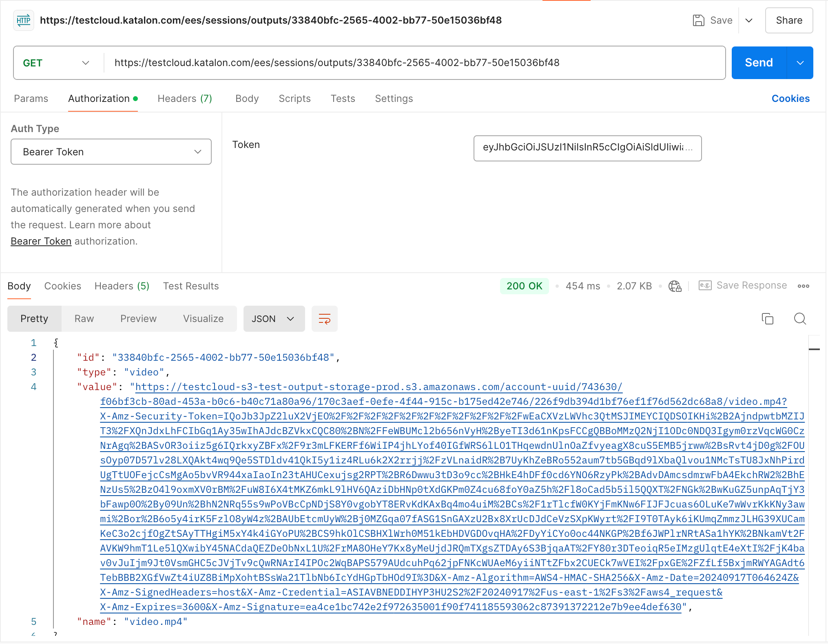Click the network globe lock icon

pyautogui.click(x=675, y=286)
